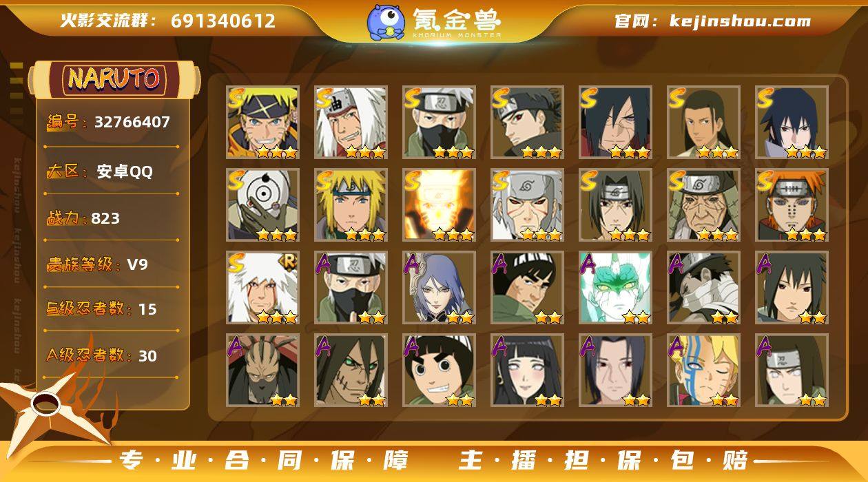Choose the glowing orange chakra-mode ninja card
The image size is (868, 482).
pos(439,205)
